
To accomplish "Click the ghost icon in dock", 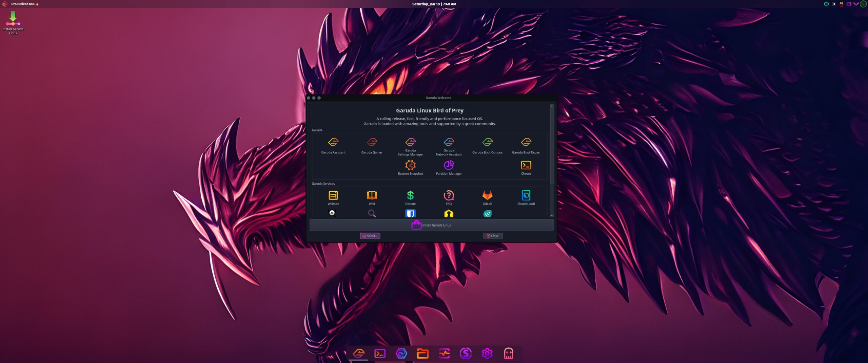I will click(508, 354).
